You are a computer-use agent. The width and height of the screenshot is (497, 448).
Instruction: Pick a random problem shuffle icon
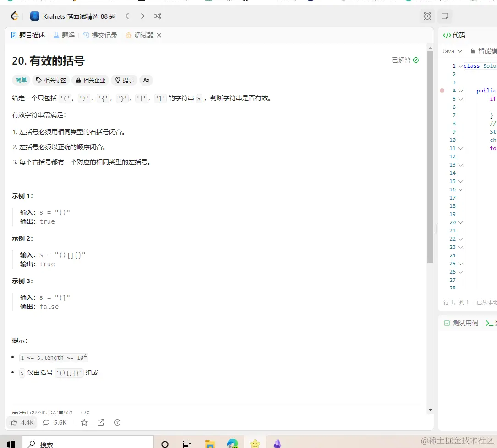pyautogui.click(x=158, y=16)
